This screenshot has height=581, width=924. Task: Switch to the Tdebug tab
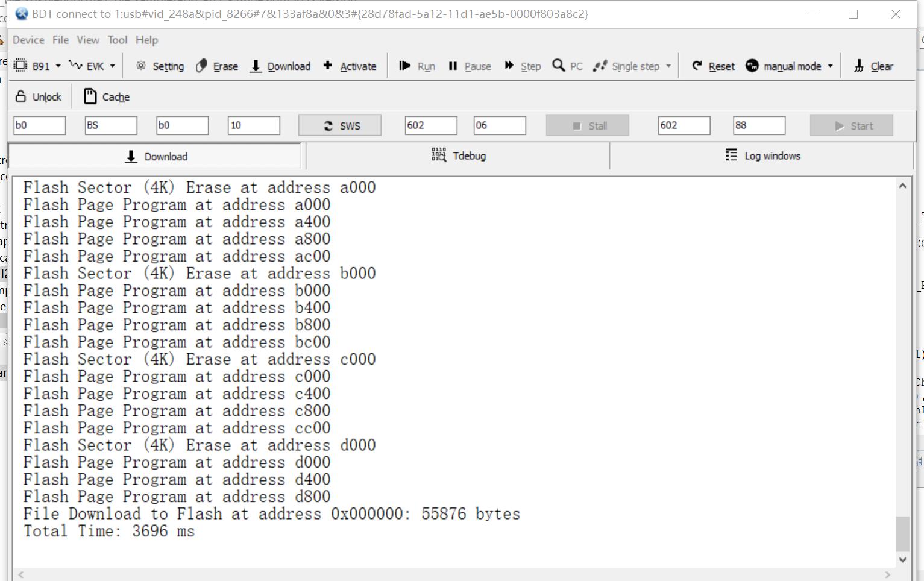[458, 155]
